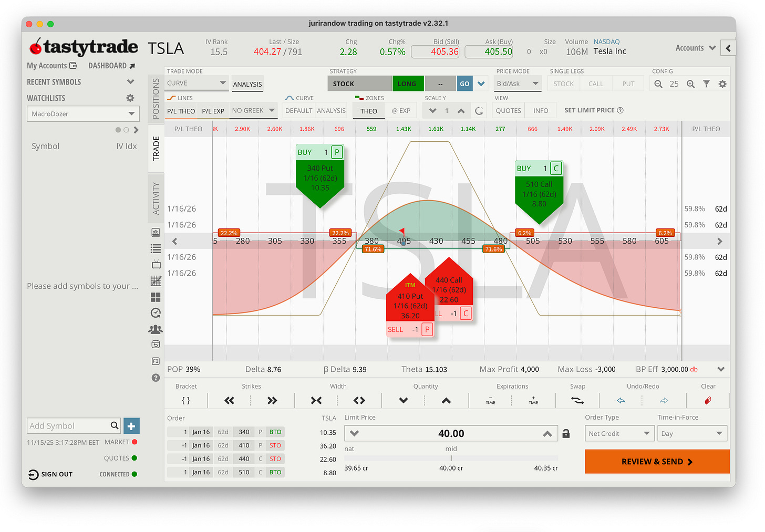
Task: Show the INFO view
Action: pyautogui.click(x=541, y=110)
